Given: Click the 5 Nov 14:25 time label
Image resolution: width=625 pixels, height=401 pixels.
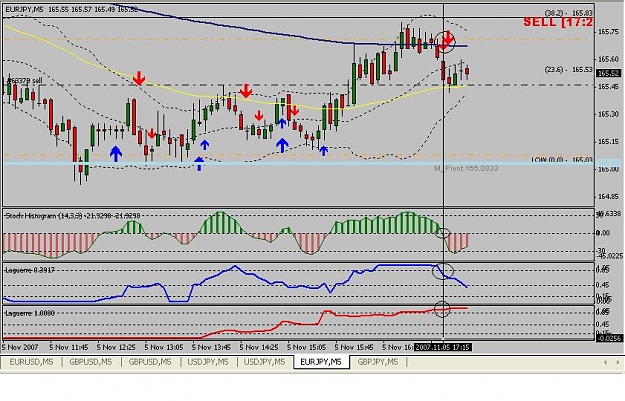Looking at the screenshot, I should coord(259,347).
